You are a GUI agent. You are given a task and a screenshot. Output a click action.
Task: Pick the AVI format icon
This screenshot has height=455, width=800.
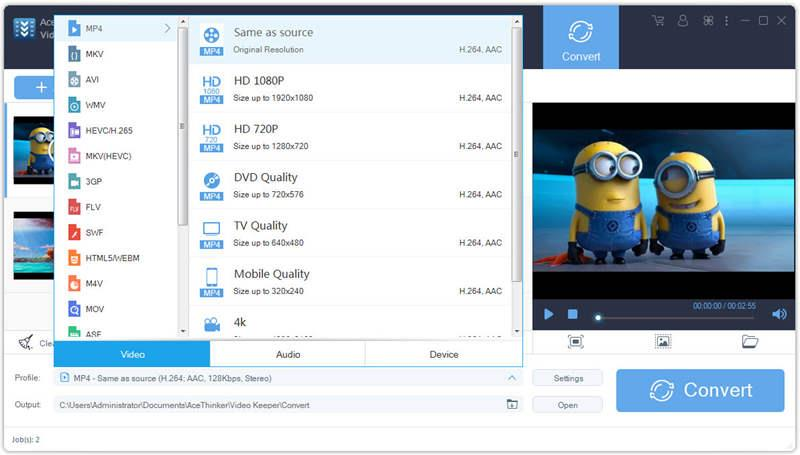[74, 79]
